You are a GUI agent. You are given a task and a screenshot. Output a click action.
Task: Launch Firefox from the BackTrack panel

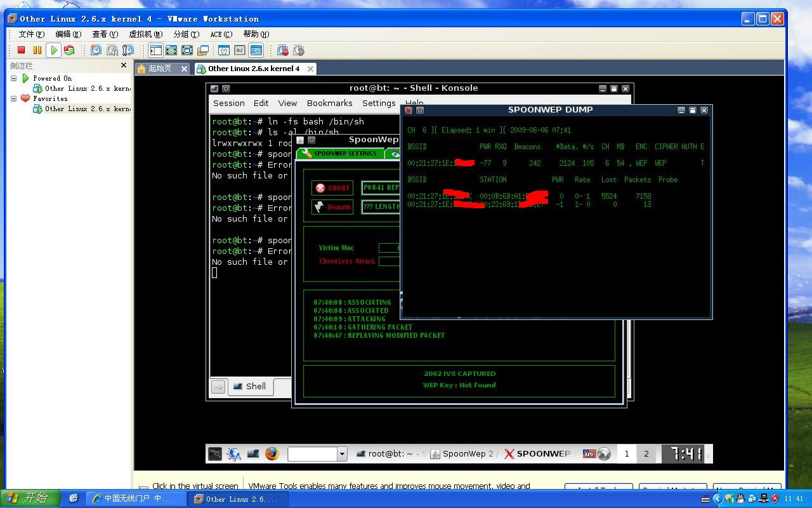tap(272, 453)
